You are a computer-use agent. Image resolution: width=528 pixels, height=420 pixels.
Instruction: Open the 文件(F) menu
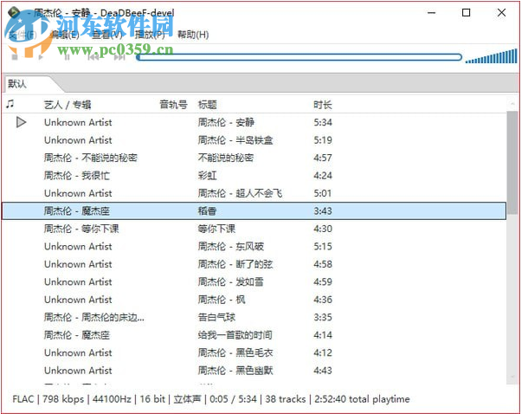coord(23,35)
